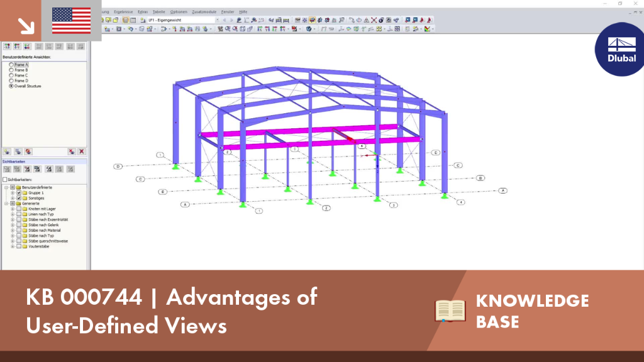Viewport: 644px width, 362px height.
Task: Click the Dlubal logo badge
Action: point(619,49)
